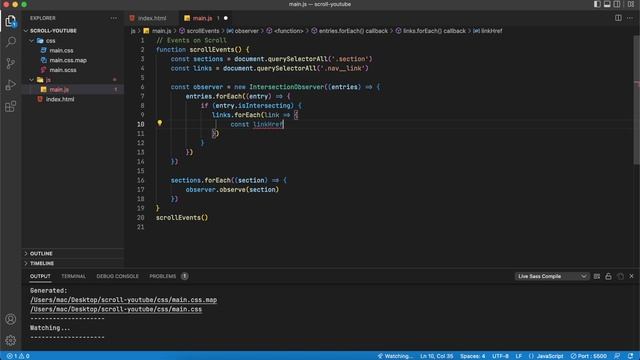Screen dimensions: 640x360
Task: Select the main.js editor tab
Action: 202,18
